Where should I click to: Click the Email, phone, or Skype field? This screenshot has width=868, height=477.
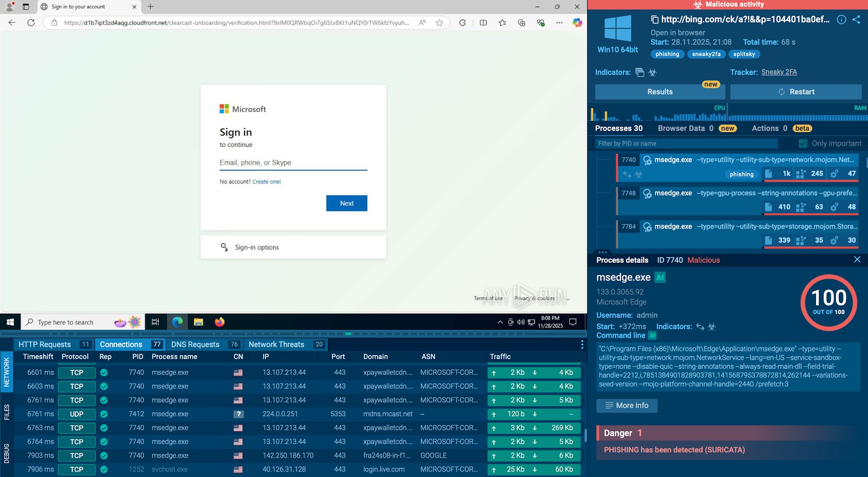click(x=293, y=163)
